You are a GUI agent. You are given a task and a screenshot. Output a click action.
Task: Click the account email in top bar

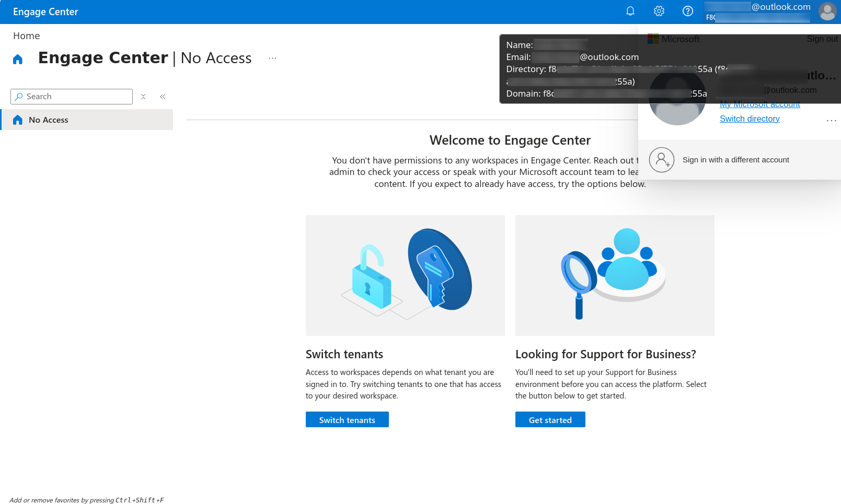[x=757, y=7]
